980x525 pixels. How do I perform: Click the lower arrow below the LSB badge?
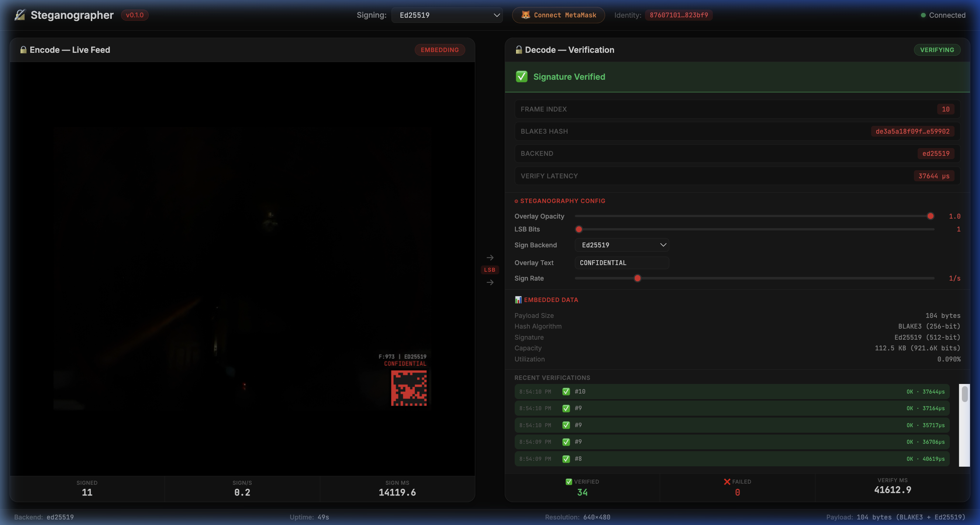[490, 282]
